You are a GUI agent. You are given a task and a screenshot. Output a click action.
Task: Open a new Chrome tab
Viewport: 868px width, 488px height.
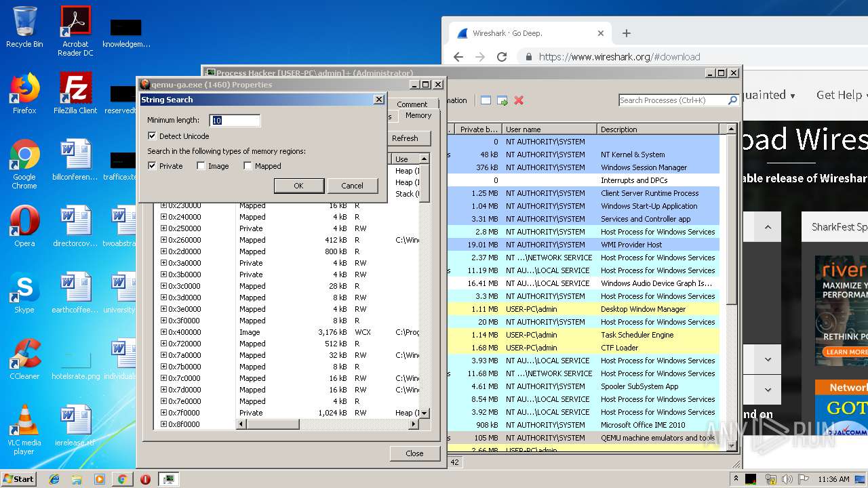coord(627,33)
